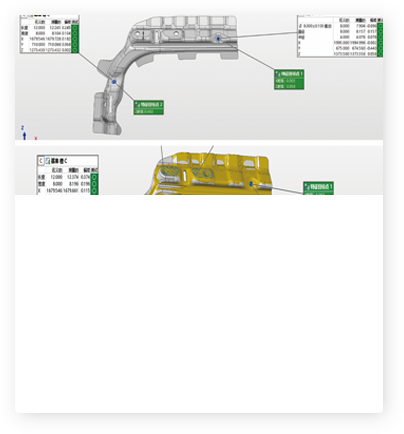Select the green 特征目标点 1 label on gray part

(289, 79)
